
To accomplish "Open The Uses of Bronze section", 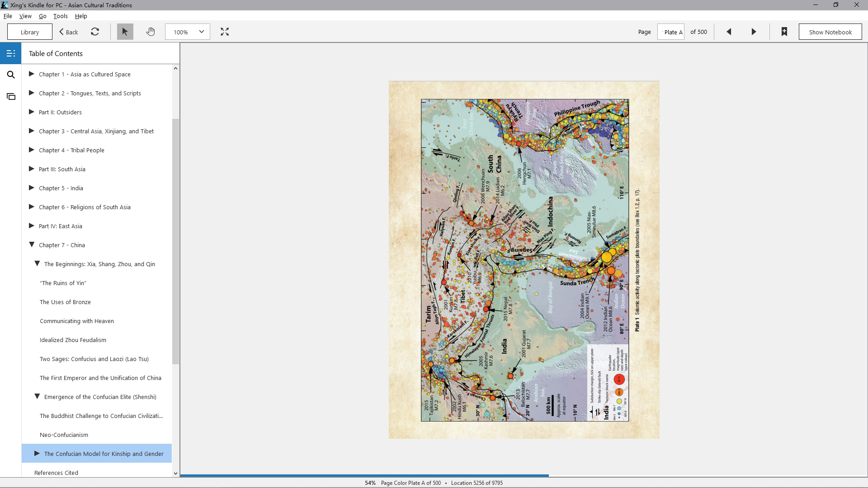I will point(65,302).
